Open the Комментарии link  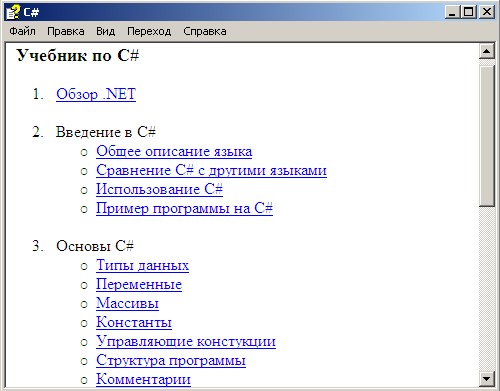point(143,380)
